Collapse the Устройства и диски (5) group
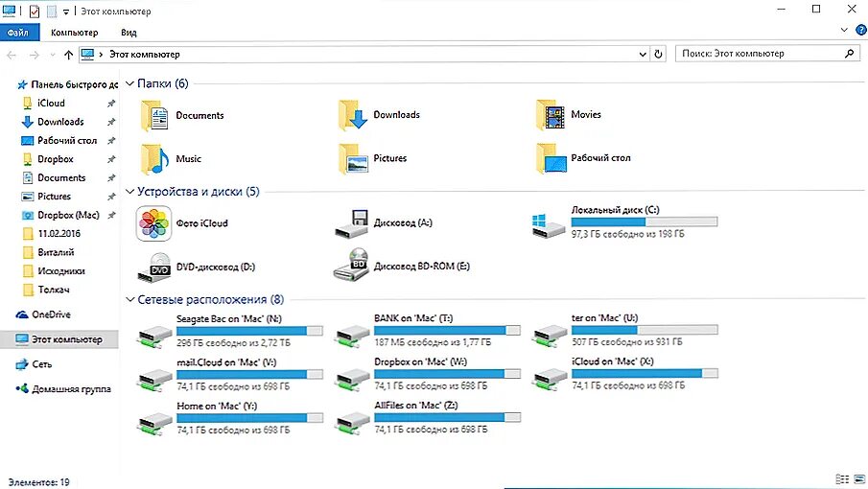 click(129, 192)
